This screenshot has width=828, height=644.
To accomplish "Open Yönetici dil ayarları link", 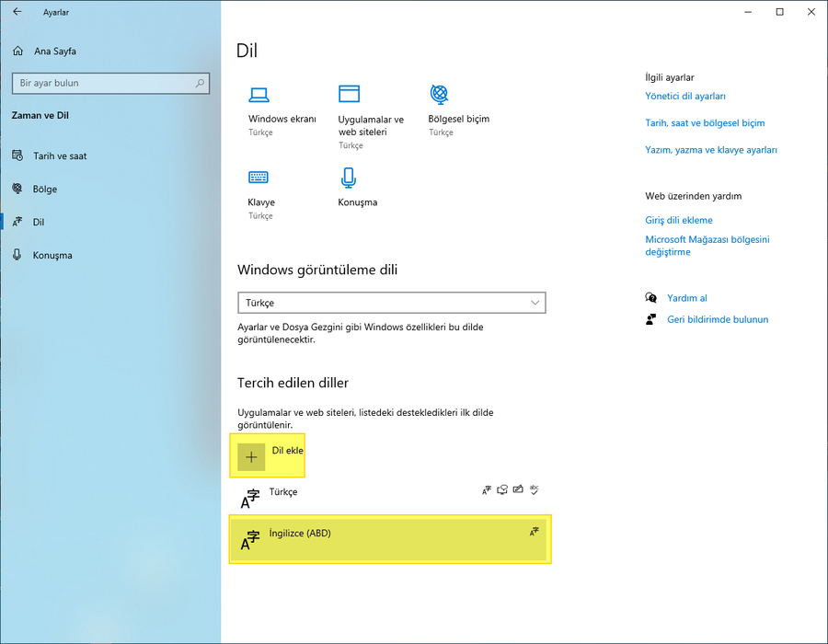I will coord(684,96).
